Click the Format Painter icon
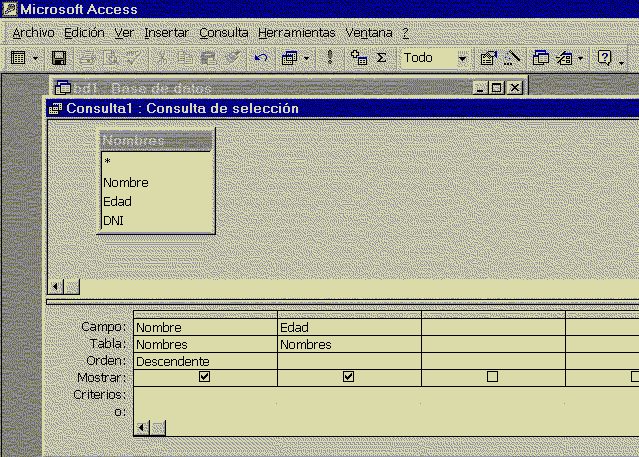Image resolution: width=639 pixels, height=457 pixels. point(232,58)
